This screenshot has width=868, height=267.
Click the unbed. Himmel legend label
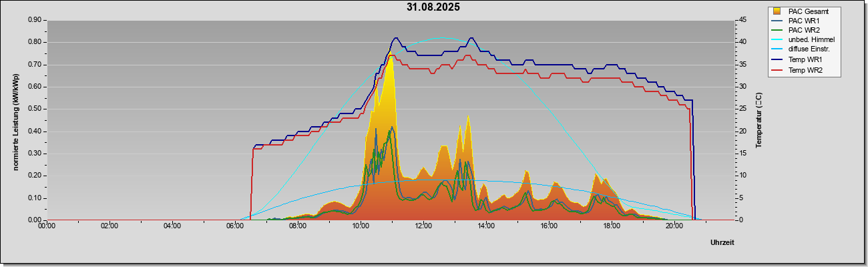[x=811, y=40]
